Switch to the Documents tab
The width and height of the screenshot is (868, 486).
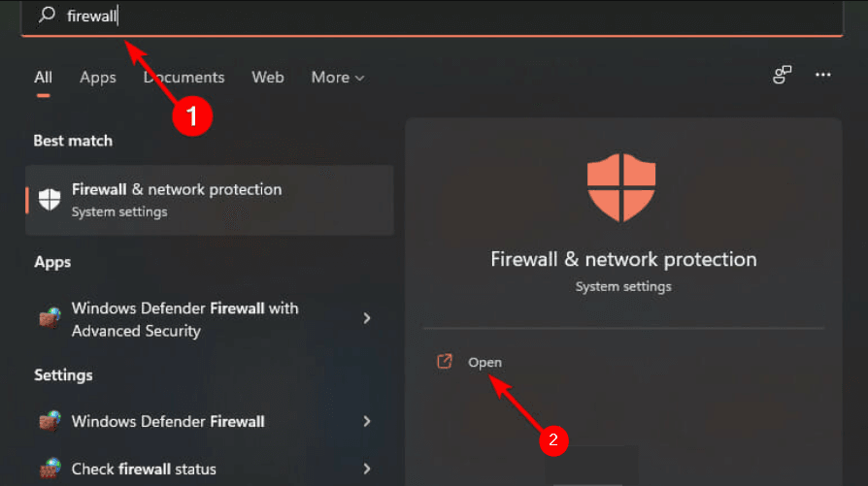point(184,78)
